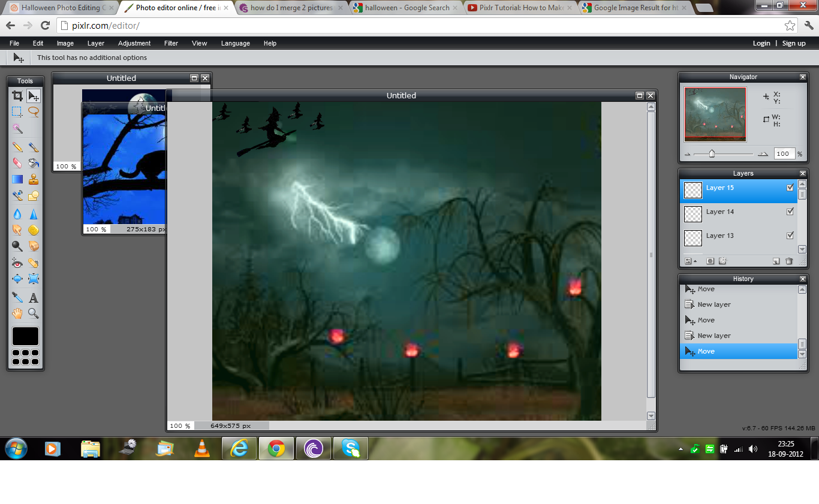Click Layers panel scroll-up arrow
The width and height of the screenshot is (819, 504).
click(x=802, y=185)
